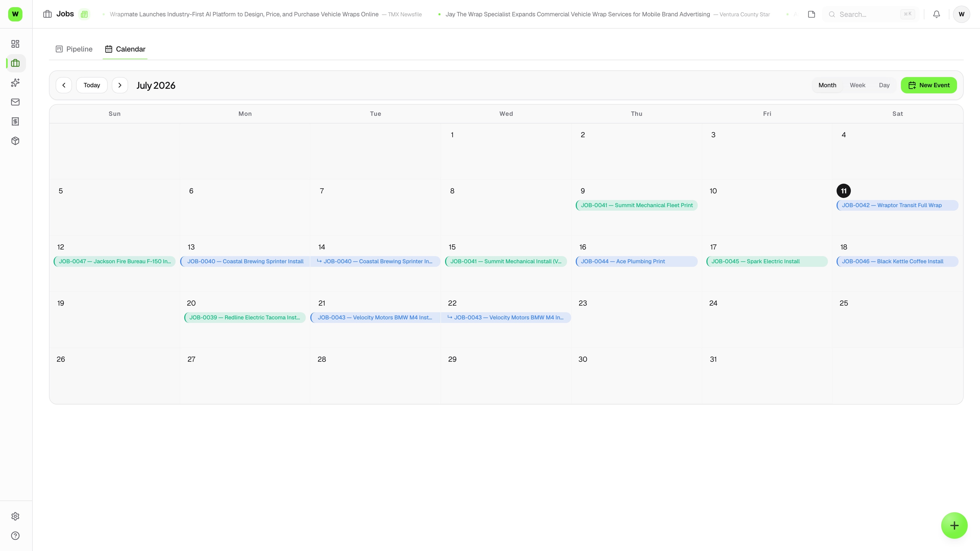Click the green news feed icon beside Jobs

pyautogui.click(x=84, y=14)
